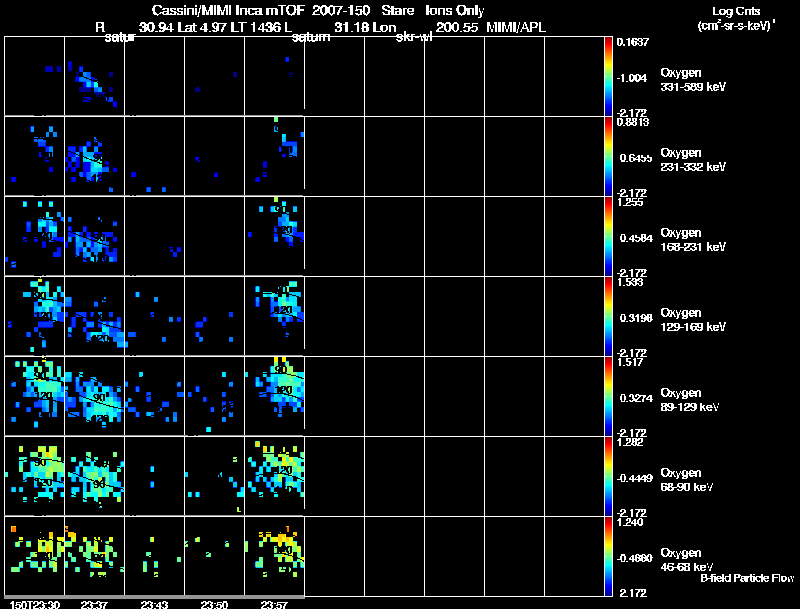Click the 'skr-wl' label above the panels
The height and width of the screenshot is (609, 800).
[414, 37]
